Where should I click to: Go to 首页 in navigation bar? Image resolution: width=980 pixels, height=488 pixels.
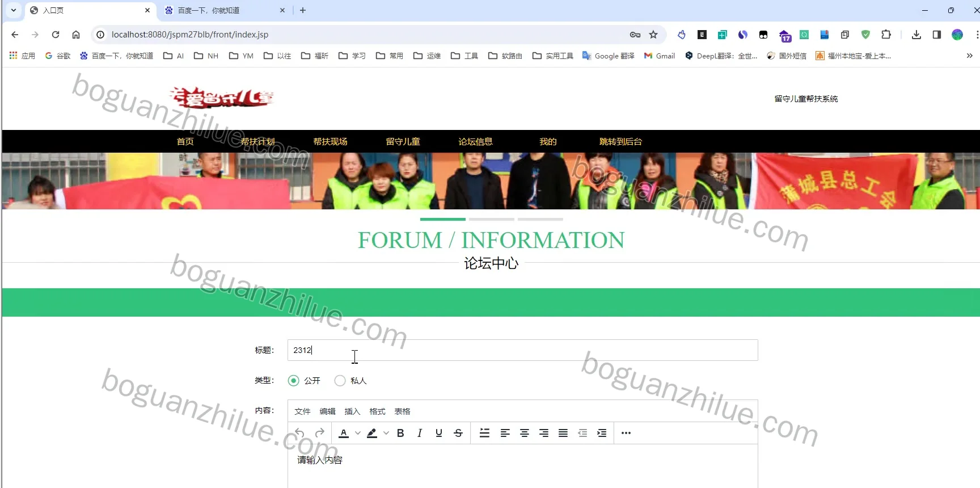(x=185, y=142)
